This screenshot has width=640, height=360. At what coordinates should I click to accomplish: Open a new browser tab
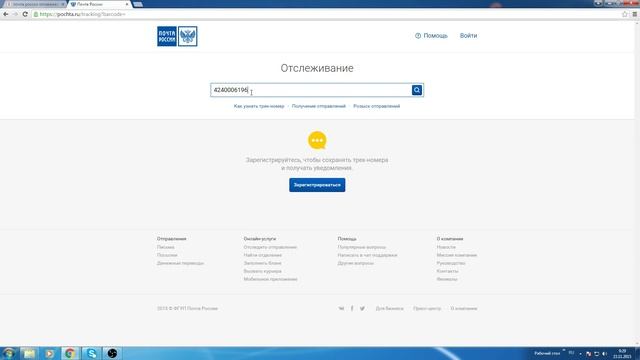click(x=138, y=4)
